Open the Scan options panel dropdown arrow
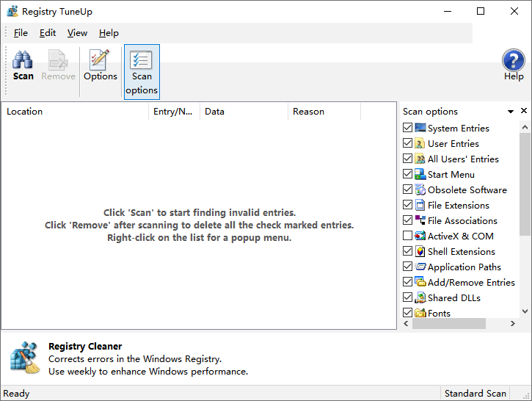This screenshot has height=401, width=532. click(x=510, y=112)
